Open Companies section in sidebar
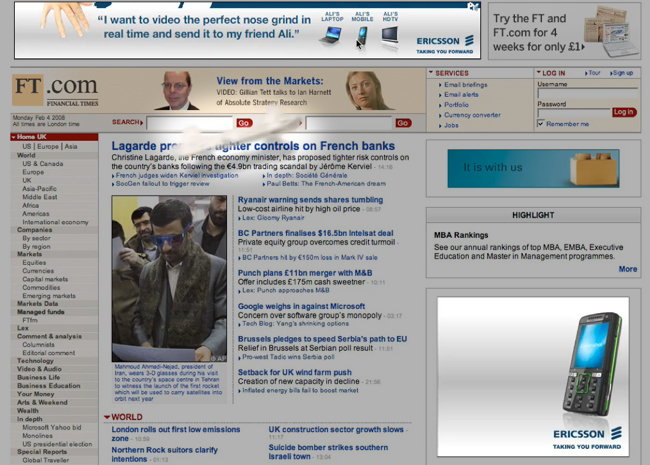 tap(34, 230)
